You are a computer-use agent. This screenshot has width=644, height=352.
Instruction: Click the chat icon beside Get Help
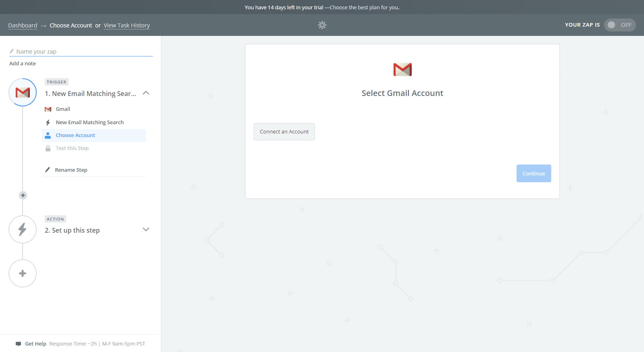[18, 344]
